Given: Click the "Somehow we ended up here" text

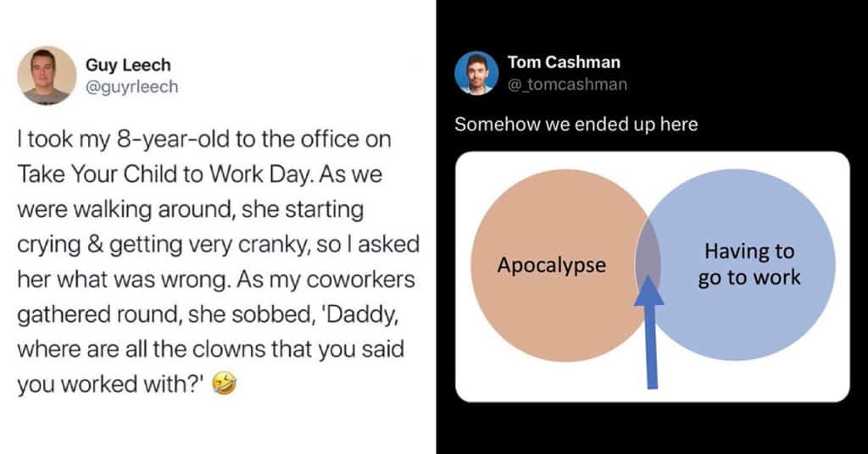Looking at the screenshot, I should [x=576, y=125].
